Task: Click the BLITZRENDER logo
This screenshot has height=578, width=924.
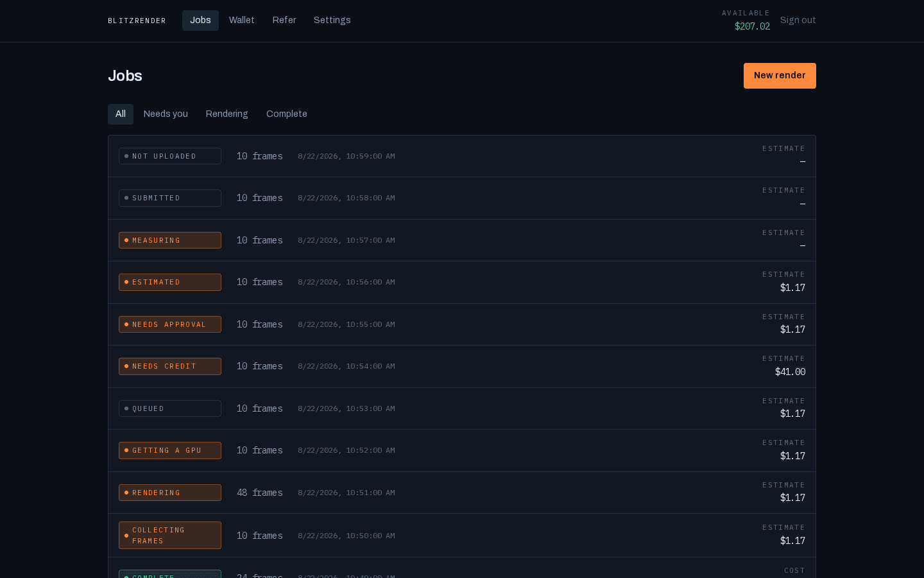Action: [137, 21]
